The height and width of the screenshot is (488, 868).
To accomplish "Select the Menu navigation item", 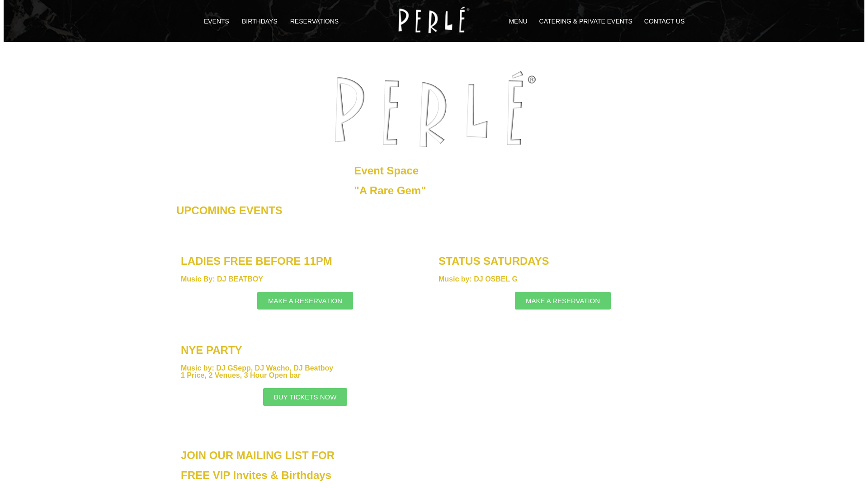I will pyautogui.click(x=518, y=21).
